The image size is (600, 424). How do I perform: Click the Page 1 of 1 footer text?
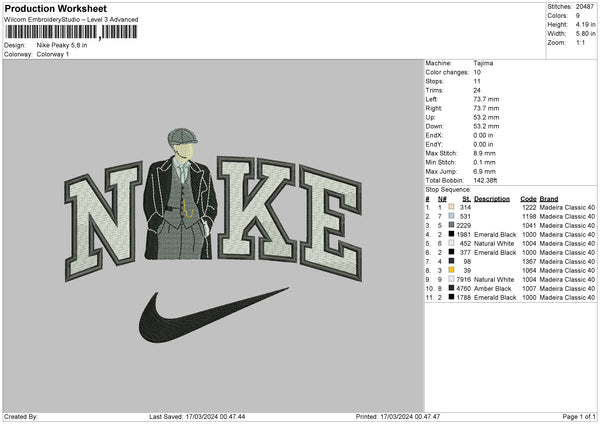pos(576,416)
